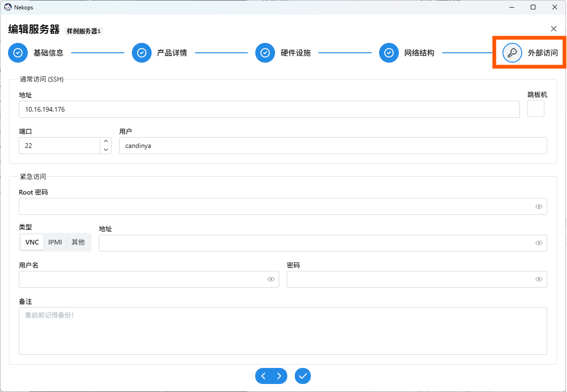Screen dimensions: 567x392
Task: Click the 基础信息 step checkmark icon
Action: [18, 53]
